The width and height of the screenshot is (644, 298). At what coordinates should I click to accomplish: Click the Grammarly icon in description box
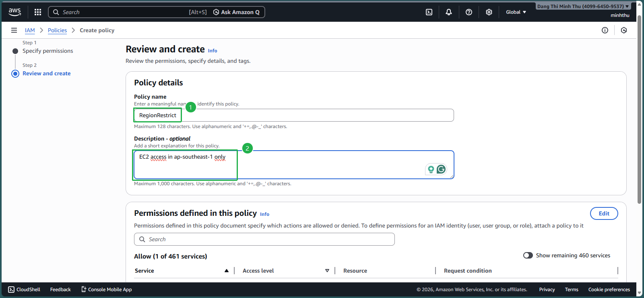click(441, 169)
